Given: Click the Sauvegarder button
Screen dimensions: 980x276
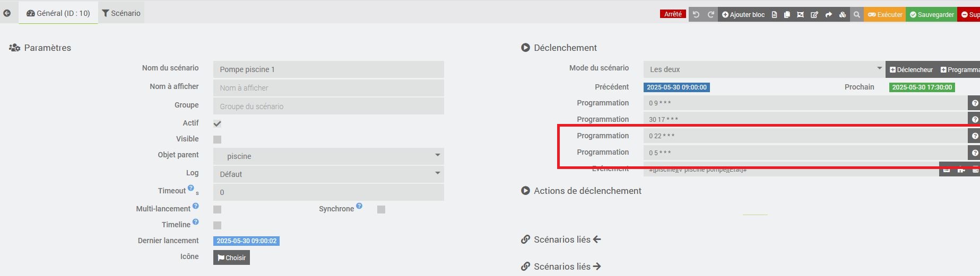Looking at the screenshot, I should (x=932, y=15).
